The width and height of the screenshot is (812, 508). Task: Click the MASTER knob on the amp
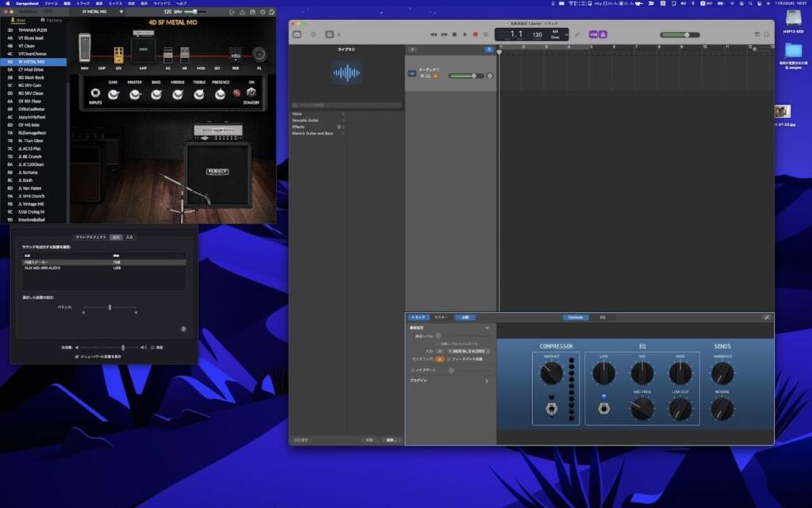(135, 94)
